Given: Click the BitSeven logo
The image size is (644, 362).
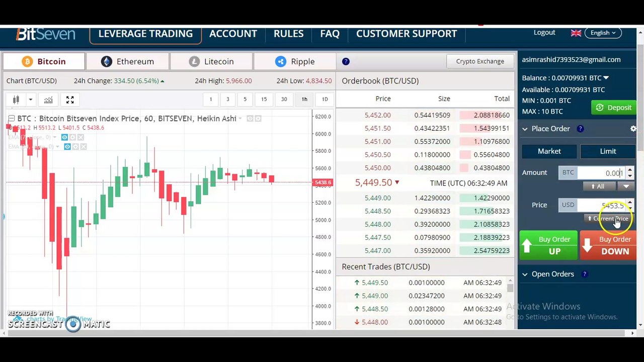Looking at the screenshot, I should pos(45,34).
